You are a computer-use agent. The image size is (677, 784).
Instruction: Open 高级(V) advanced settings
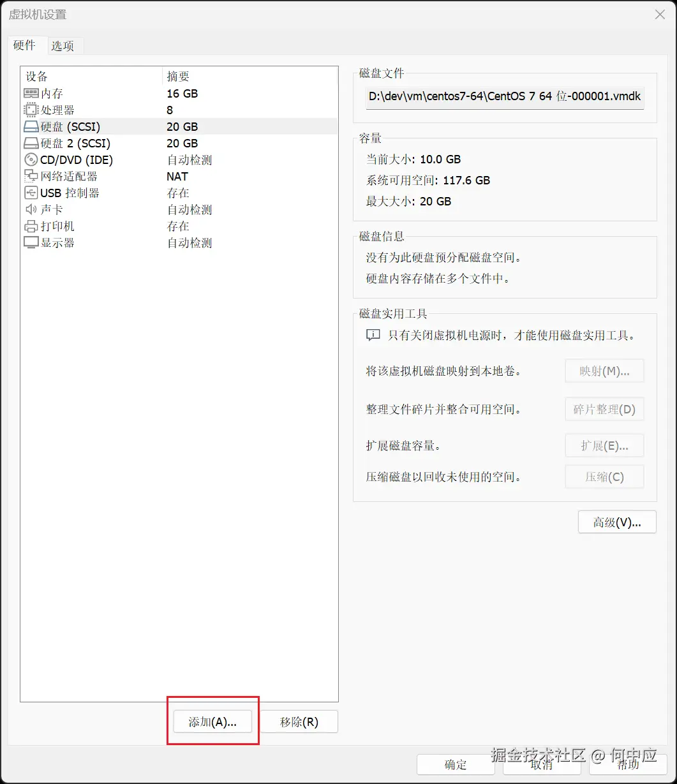616,522
